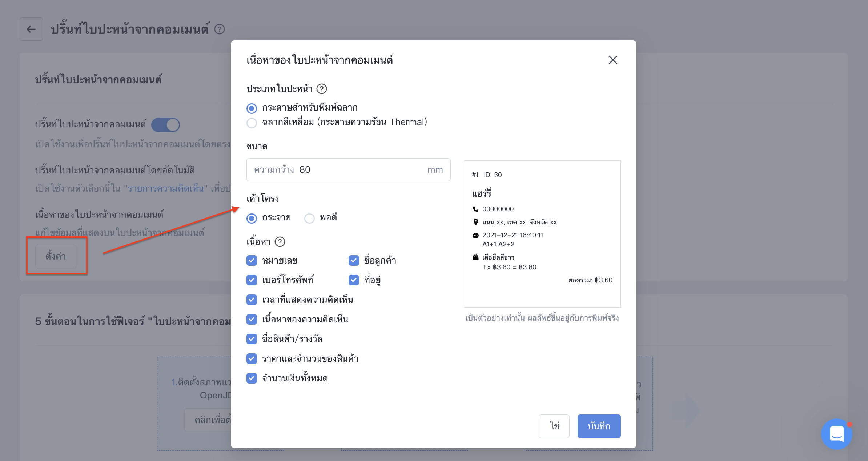Click the location pin icon in preview
The height and width of the screenshot is (461, 868).
[x=475, y=222]
